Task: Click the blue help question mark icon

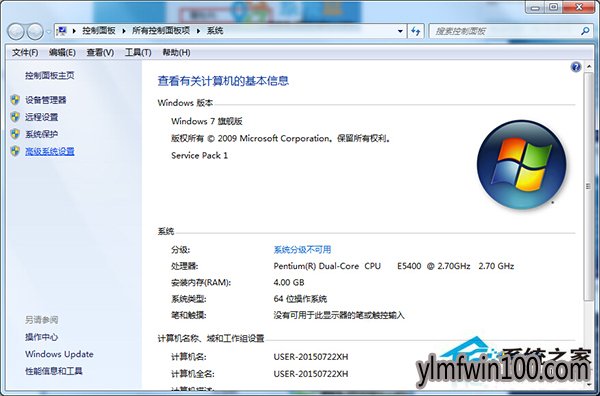Action: coord(576,67)
